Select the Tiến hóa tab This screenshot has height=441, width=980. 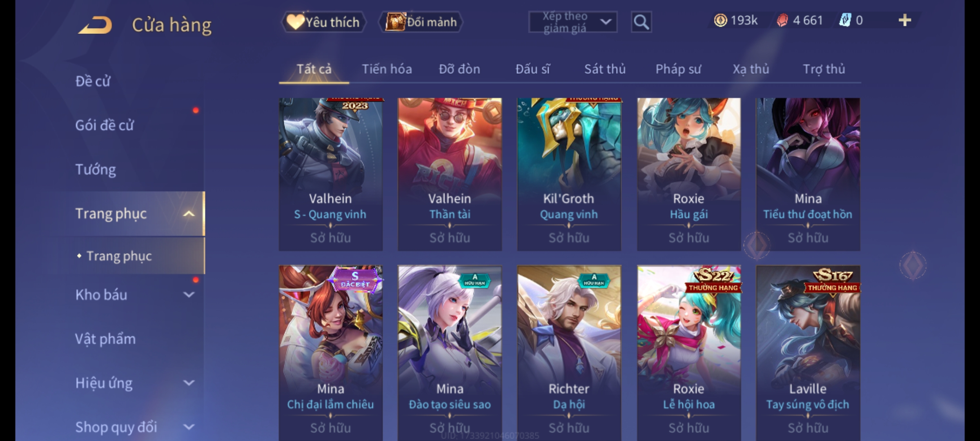387,69
